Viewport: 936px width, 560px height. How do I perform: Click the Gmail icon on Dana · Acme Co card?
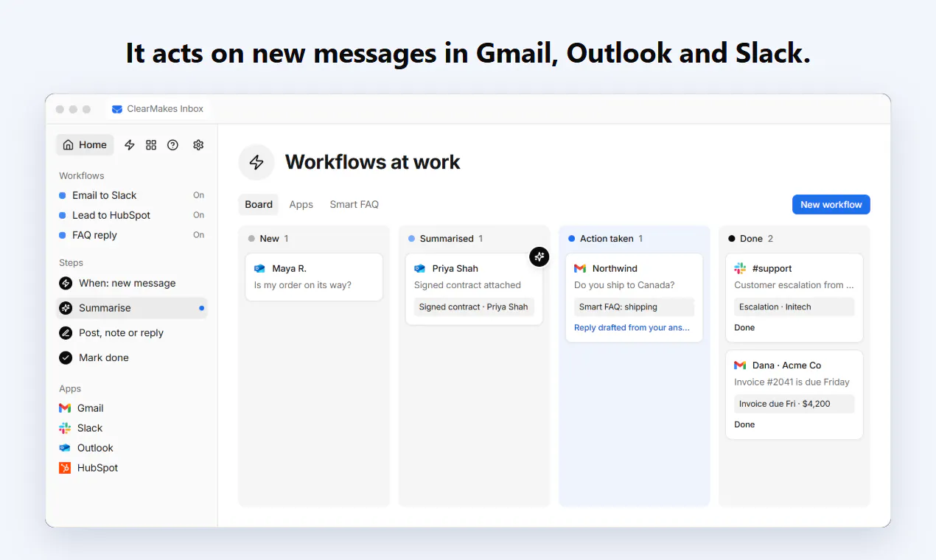coord(740,365)
